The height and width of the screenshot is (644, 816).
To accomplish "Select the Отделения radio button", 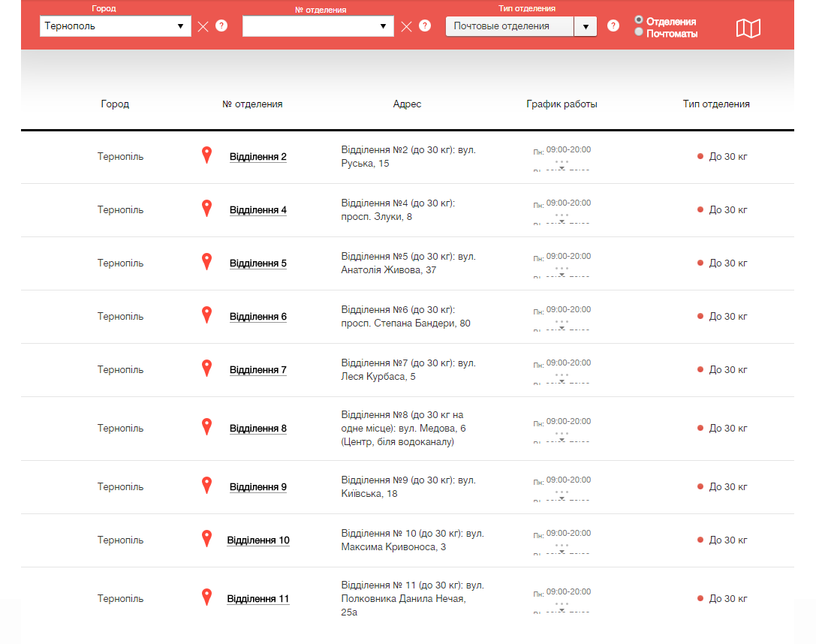I will click(x=639, y=20).
